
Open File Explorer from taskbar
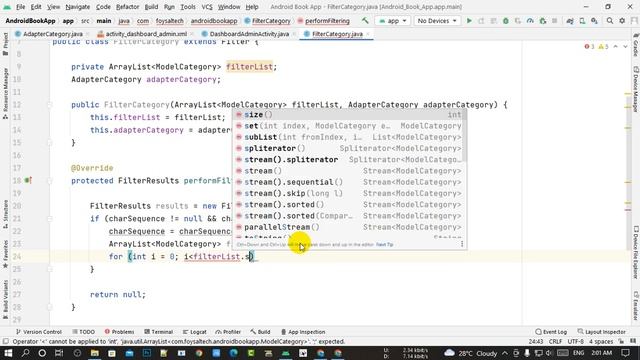pos(95,353)
